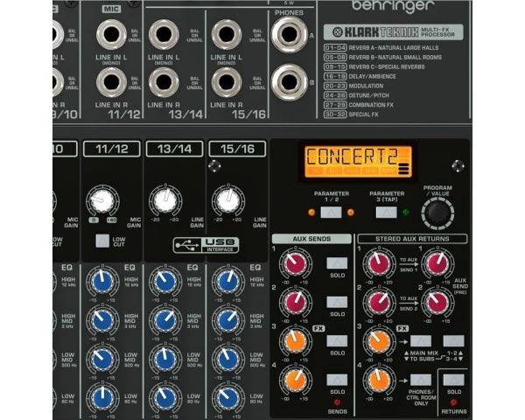Click the TO AUX SEND 2 knob
525x420 pixels.
(x=437, y=302)
